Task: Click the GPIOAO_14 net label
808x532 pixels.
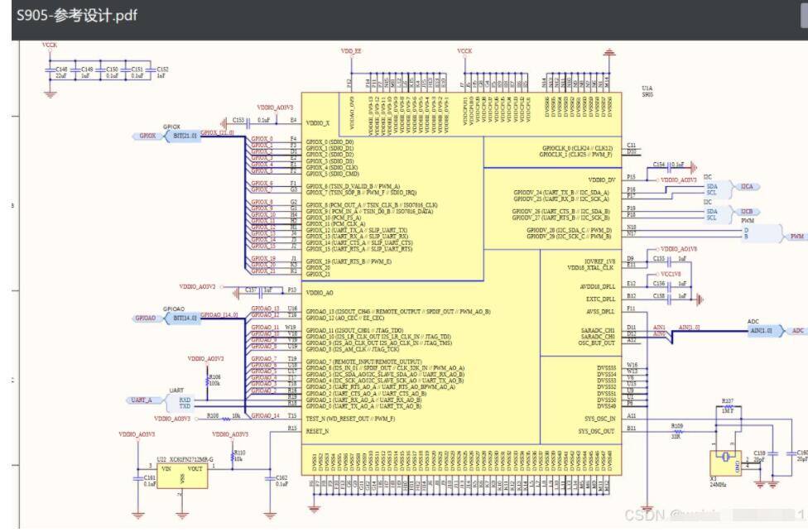Action: coord(266,415)
